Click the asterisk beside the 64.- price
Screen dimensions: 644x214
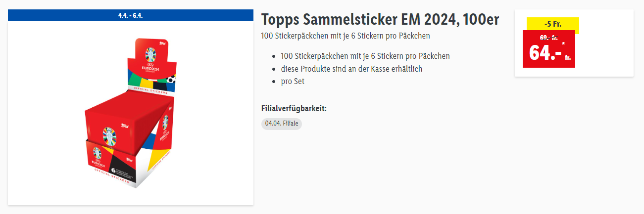click(x=563, y=44)
